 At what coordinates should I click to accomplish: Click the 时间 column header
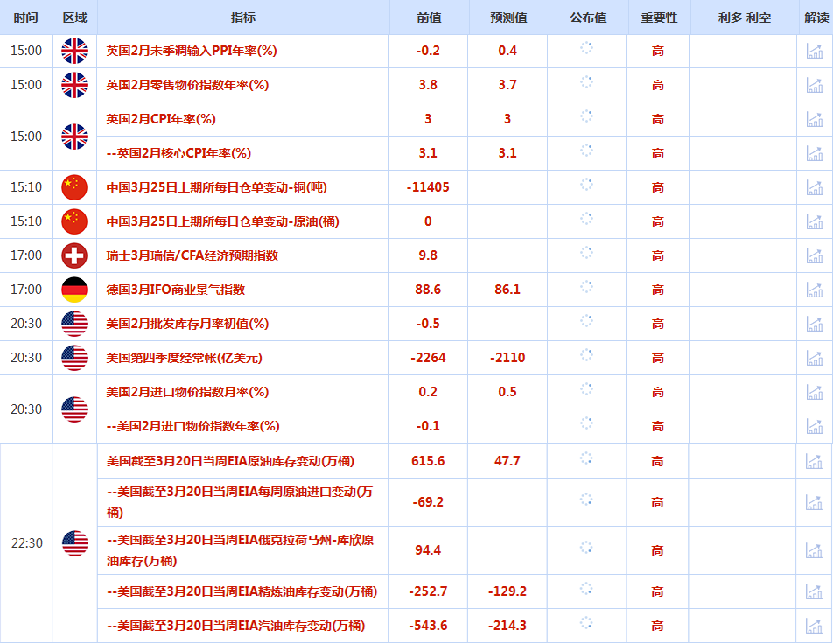click(x=26, y=17)
